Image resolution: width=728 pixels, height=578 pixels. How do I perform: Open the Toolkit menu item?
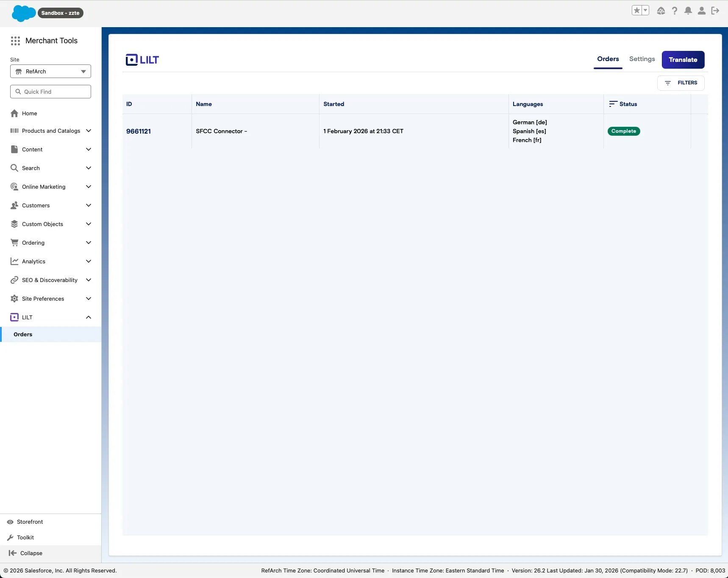coord(25,538)
